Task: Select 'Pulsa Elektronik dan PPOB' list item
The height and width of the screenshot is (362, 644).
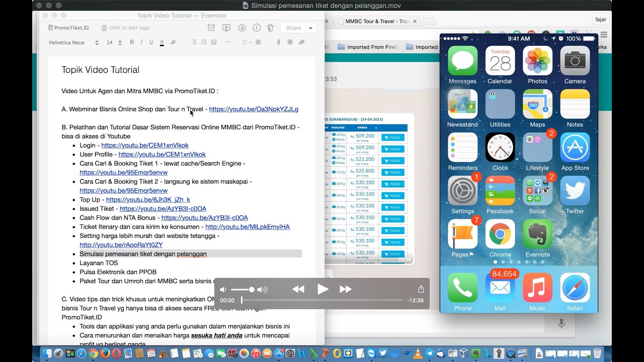Action: click(118, 272)
